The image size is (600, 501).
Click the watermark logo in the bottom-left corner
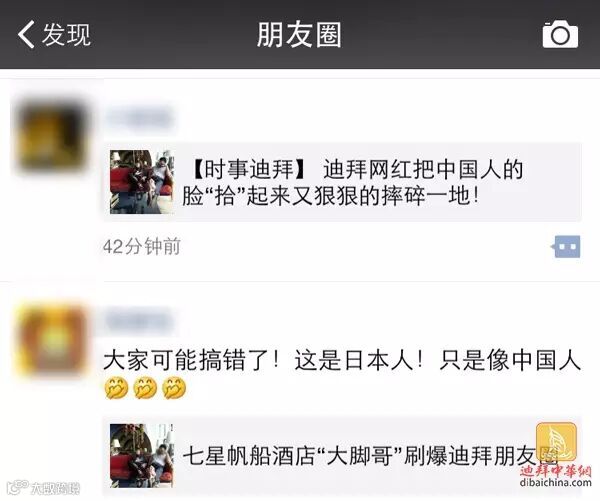[x=44, y=488]
